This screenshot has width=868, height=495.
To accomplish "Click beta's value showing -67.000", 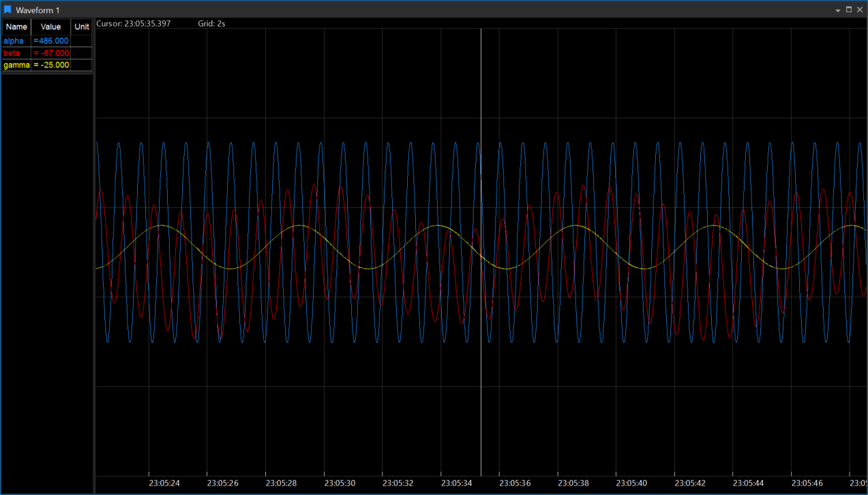I will point(51,52).
